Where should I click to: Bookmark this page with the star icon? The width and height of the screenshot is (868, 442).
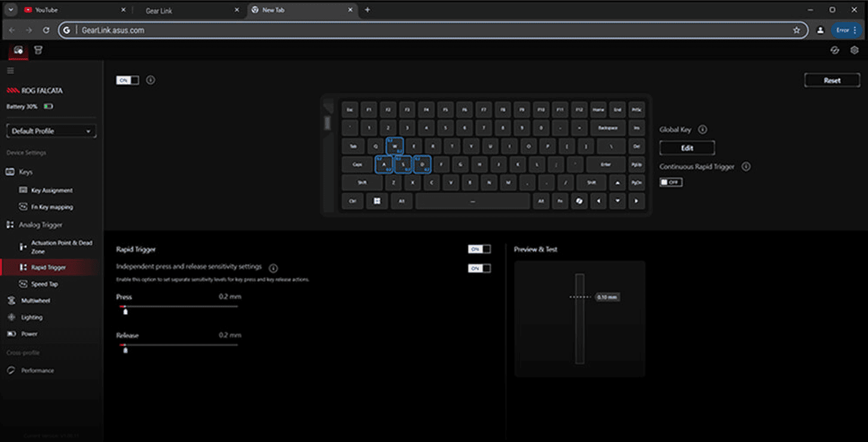(x=796, y=30)
